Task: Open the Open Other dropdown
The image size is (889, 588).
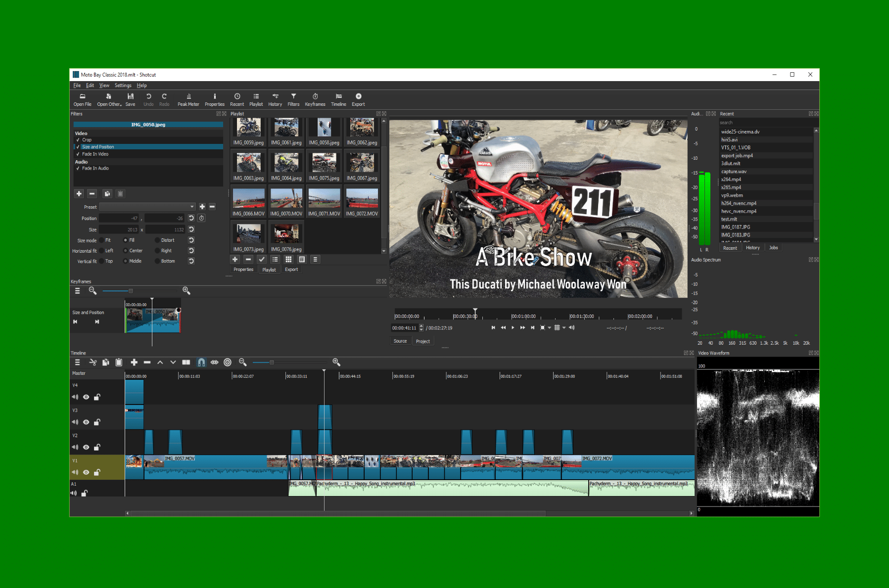Action: 109,99
